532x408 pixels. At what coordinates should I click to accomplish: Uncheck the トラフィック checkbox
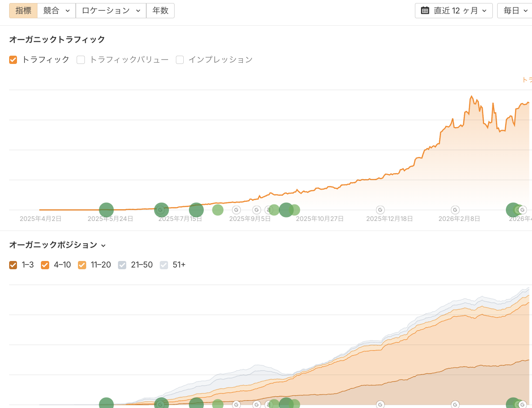[x=13, y=60]
